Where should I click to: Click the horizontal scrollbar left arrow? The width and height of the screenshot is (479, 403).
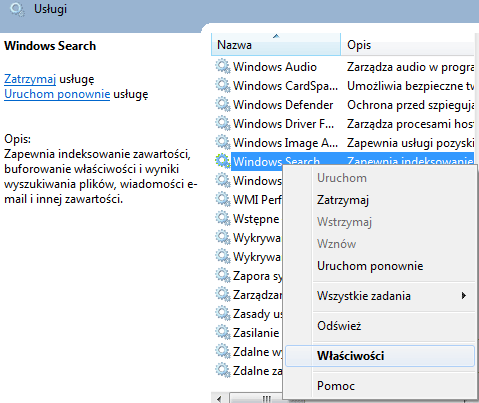pyautogui.click(x=219, y=398)
